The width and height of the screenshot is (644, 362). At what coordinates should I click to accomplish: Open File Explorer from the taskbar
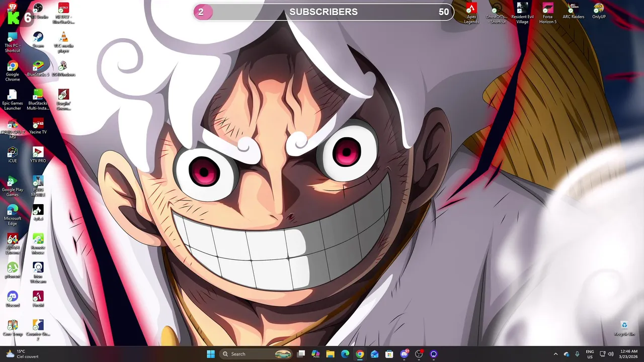pos(330,354)
